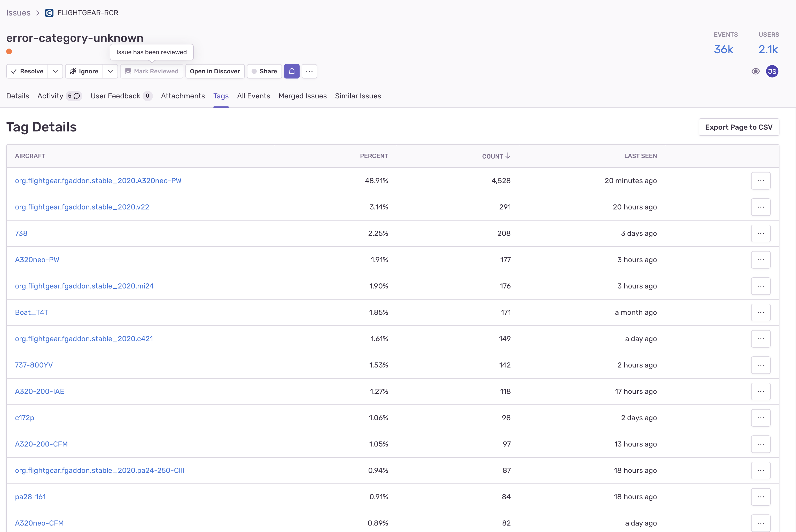Open the 36k events count link

tap(723, 50)
